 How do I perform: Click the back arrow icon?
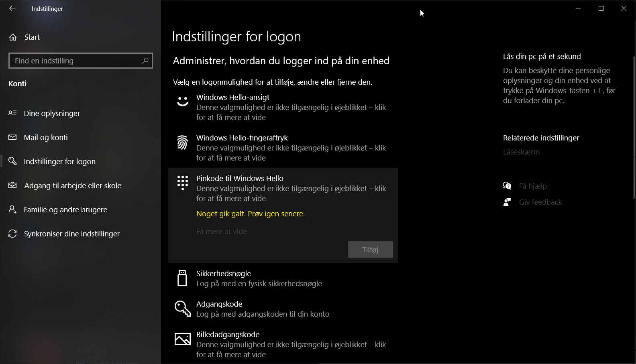tap(12, 8)
